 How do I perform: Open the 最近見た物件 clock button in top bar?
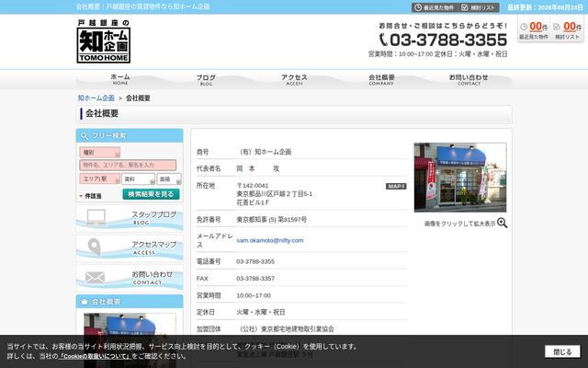pyautogui.click(x=435, y=7)
